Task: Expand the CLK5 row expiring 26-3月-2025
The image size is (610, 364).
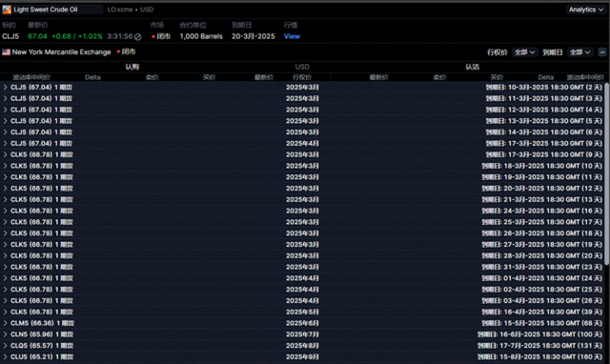Action: click(x=5, y=233)
